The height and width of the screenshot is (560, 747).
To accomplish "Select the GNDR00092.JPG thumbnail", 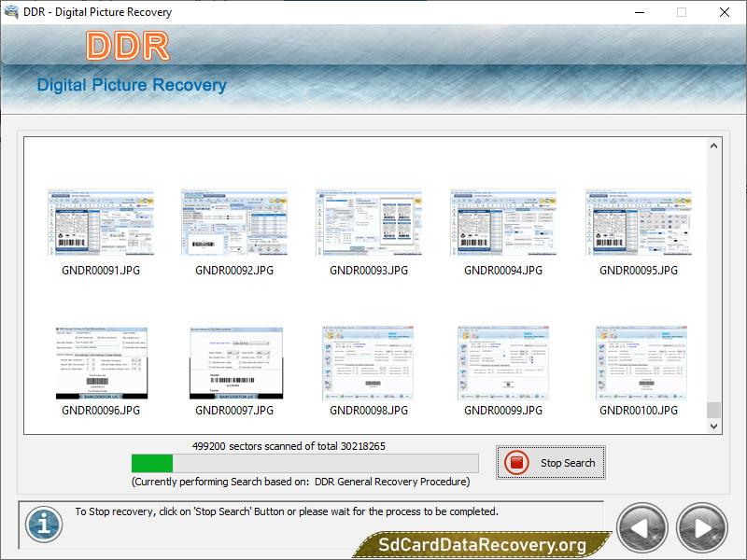I will tap(234, 222).
